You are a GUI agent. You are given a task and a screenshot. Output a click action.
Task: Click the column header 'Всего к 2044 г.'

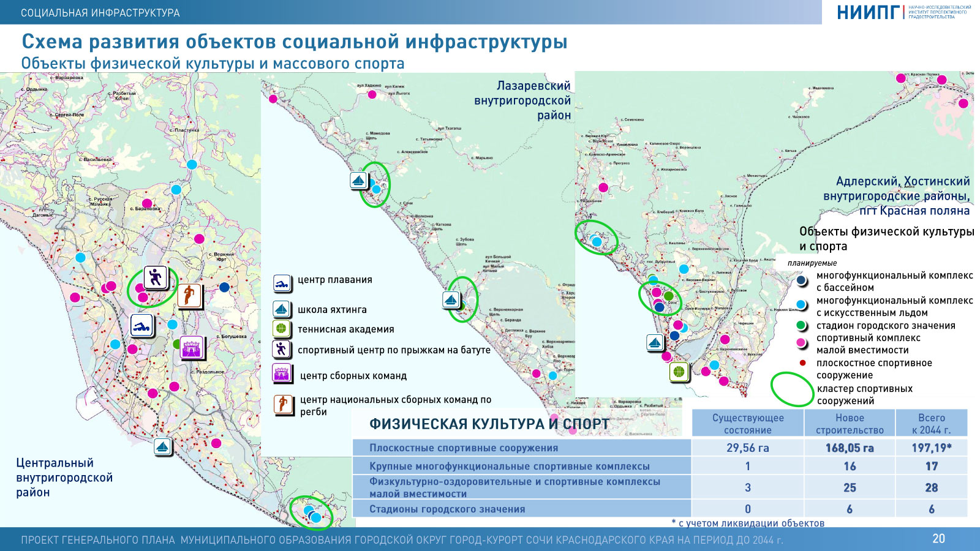[932, 424]
